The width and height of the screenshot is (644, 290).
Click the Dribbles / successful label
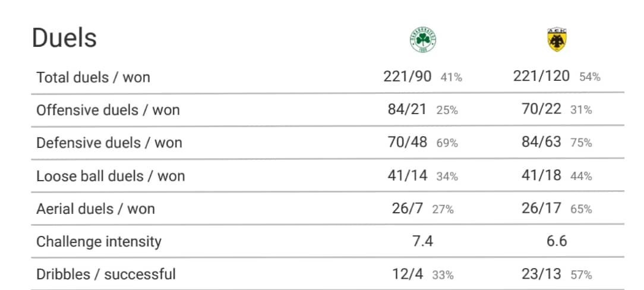coord(106,275)
